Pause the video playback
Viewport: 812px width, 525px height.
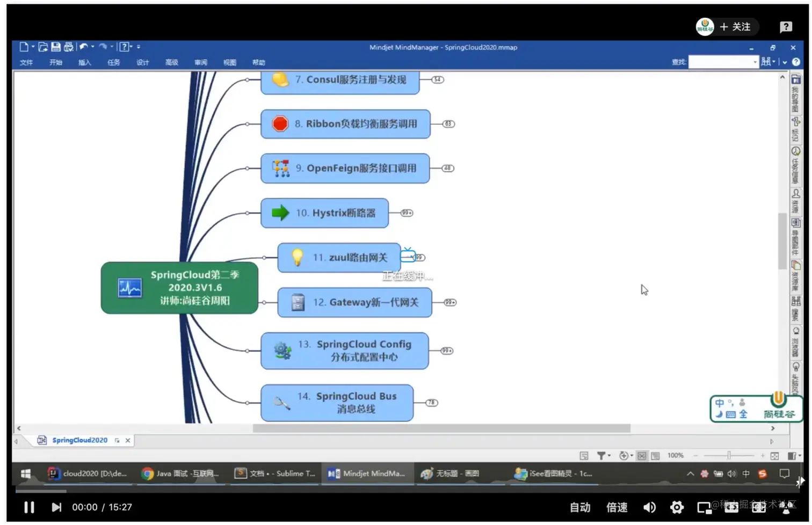29,507
